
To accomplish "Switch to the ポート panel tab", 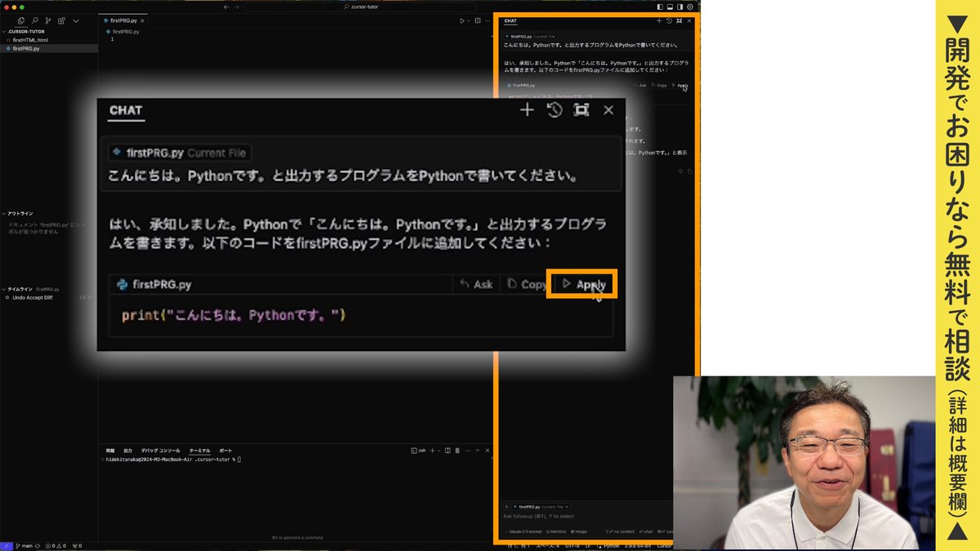I will [x=225, y=451].
